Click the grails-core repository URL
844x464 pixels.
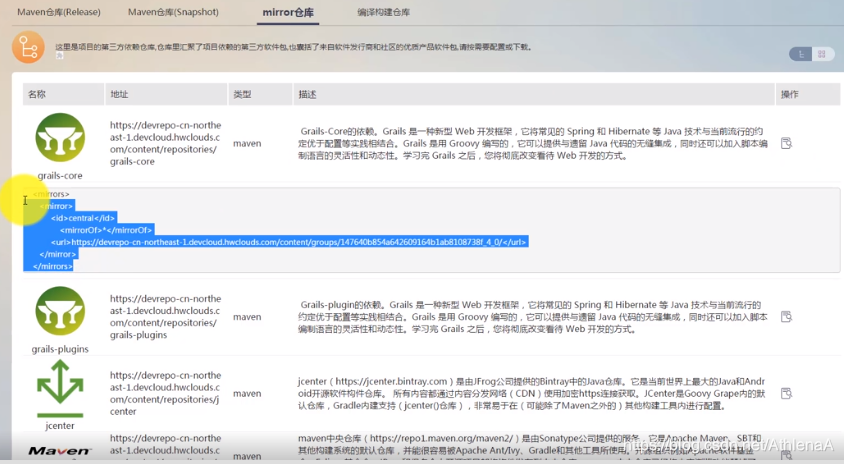click(x=165, y=143)
